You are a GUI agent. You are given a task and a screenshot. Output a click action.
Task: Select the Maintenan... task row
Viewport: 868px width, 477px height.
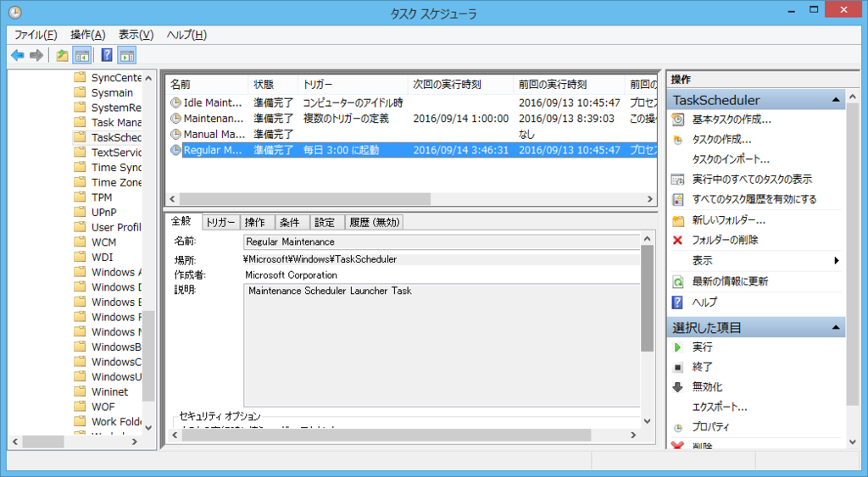pyautogui.click(x=411, y=119)
